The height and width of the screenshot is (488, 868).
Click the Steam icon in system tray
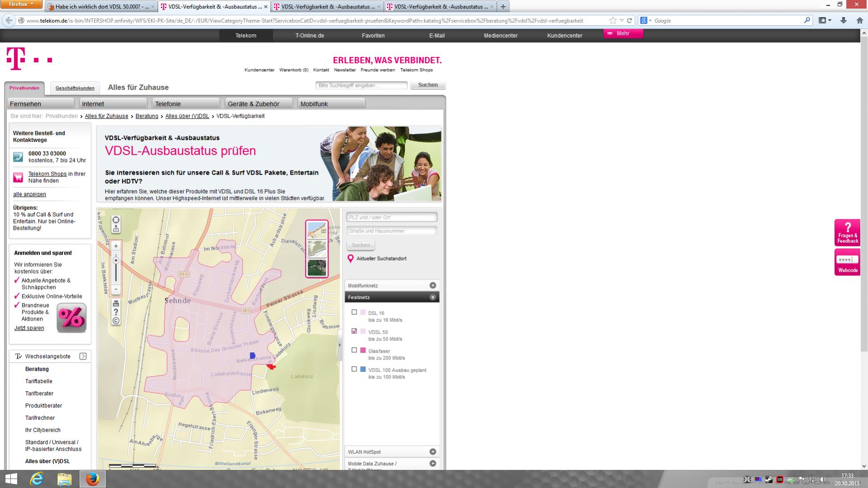pos(768,479)
